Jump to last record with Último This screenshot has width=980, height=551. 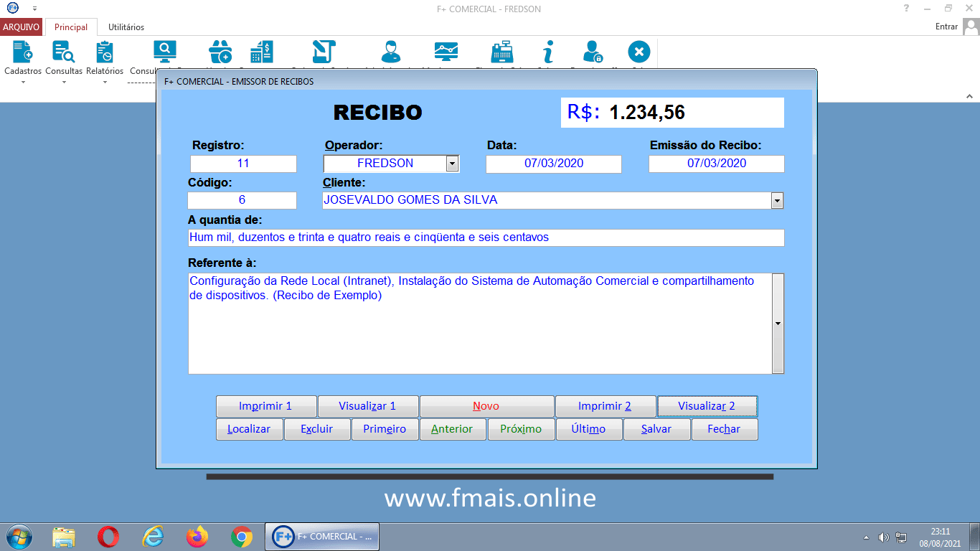[x=589, y=429]
